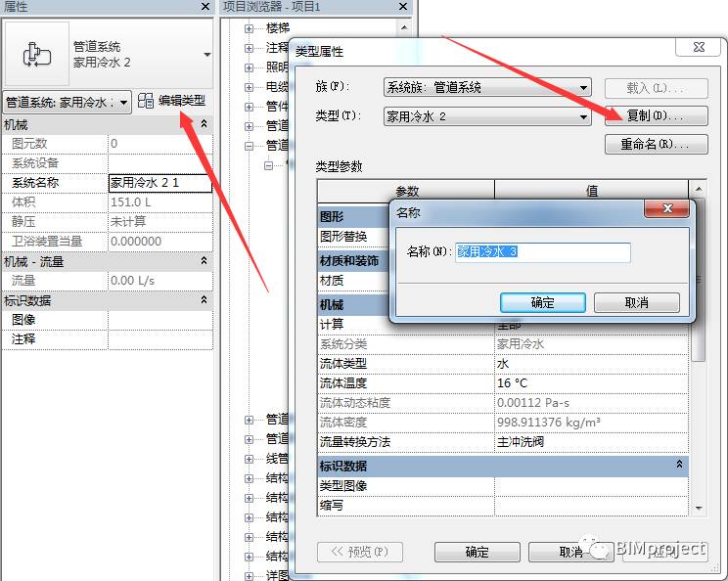Click the 流量转换方法 value 主冲洗阀
This screenshot has width=728, height=581.
(x=591, y=442)
